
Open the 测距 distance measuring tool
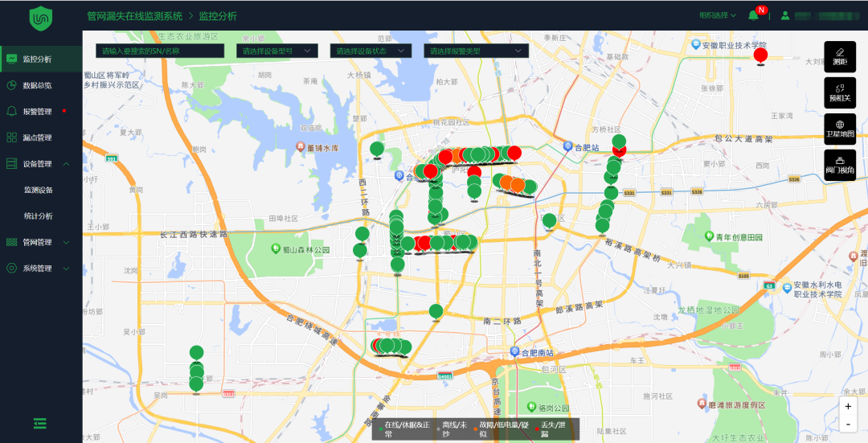click(840, 56)
